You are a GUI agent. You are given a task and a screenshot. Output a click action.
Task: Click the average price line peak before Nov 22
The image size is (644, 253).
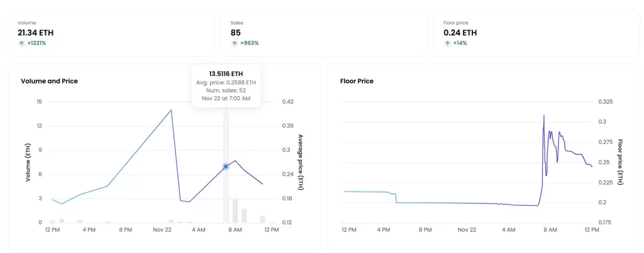click(171, 110)
